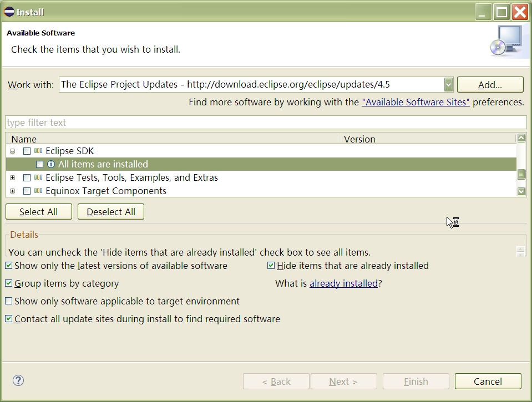
Task: Click the Eclipse SDK category icon
Action: (x=38, y=151)
